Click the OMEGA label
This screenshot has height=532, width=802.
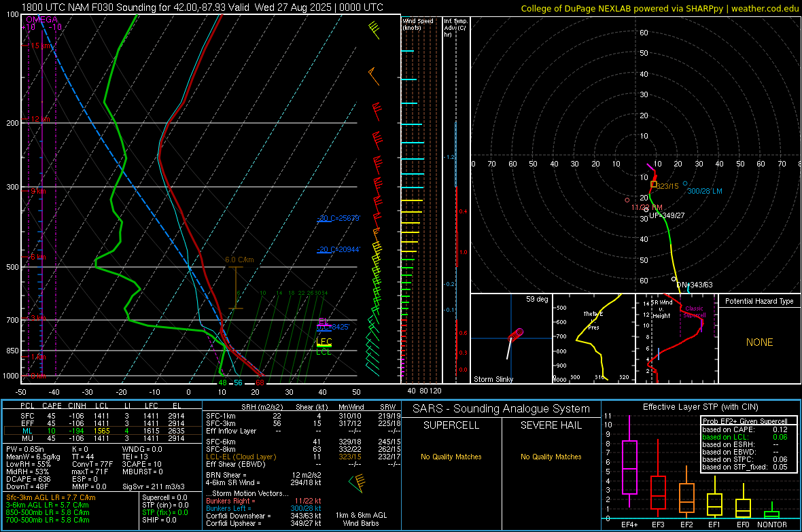[x=42, y=20]
